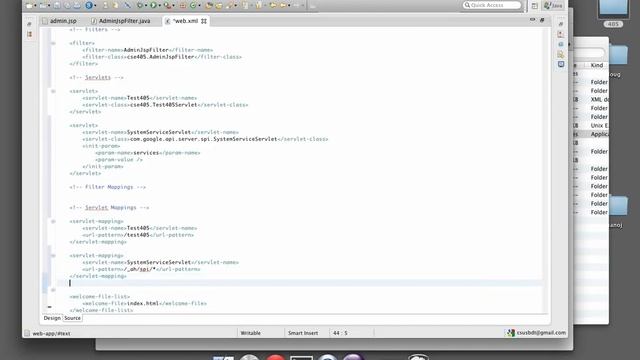
Task: Open the Debug configurations dropdown arrow
Action: [146, 6]
